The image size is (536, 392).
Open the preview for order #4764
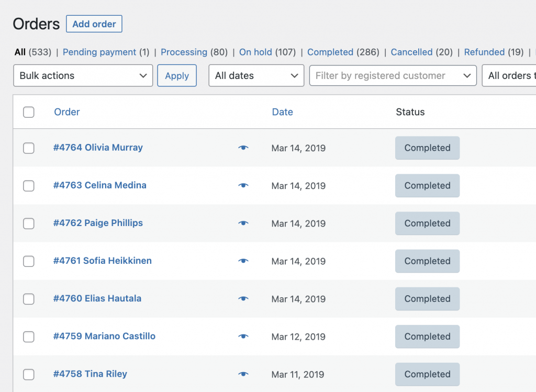click(x=243, y=148)
